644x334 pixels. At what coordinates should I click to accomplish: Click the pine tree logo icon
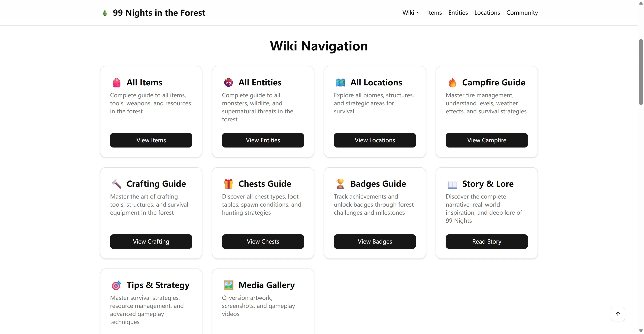[105, 13]
